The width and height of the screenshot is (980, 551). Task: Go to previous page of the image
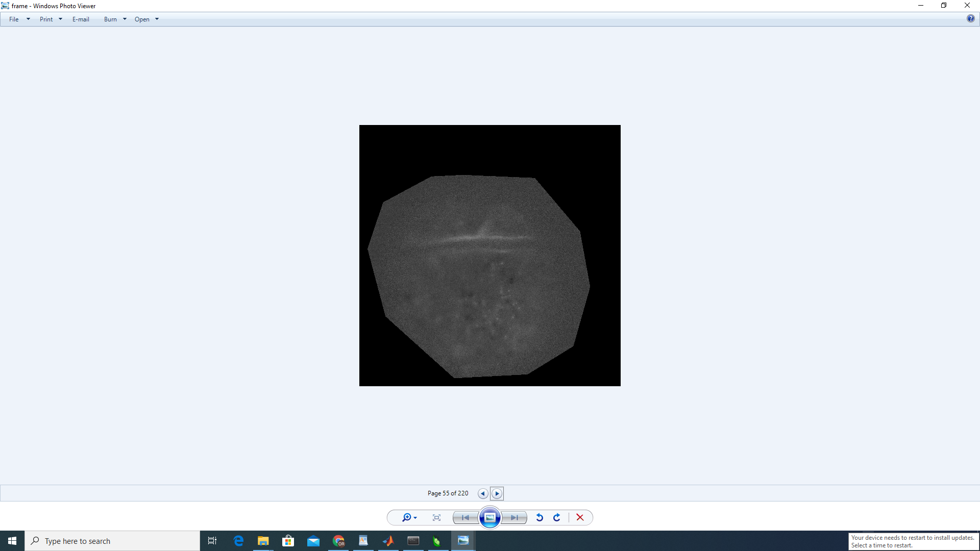482,493
